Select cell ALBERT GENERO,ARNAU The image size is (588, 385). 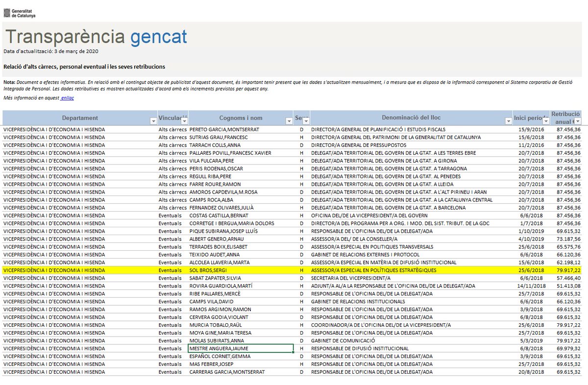[x=241, y=239]
